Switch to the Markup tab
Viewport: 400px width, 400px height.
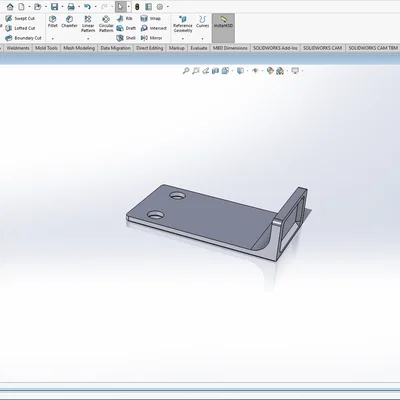click(x=177, y=48)
